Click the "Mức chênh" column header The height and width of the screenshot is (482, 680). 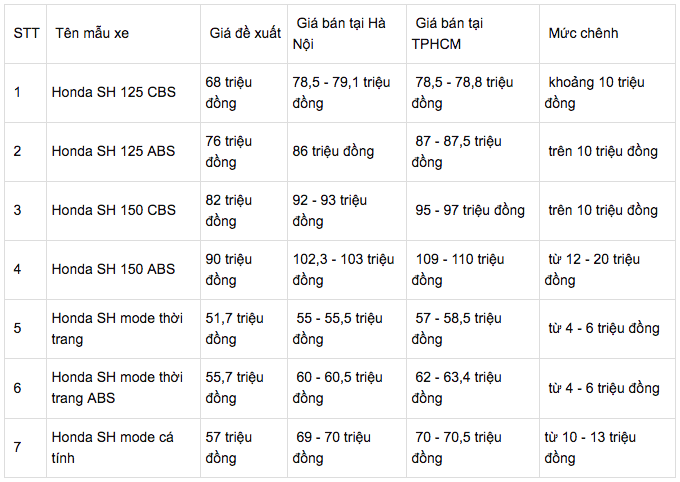pos(583,33)
